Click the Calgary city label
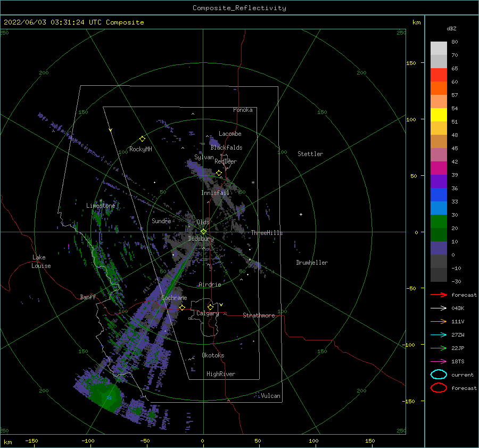The image size is (479, 448). (x=208, y=313)
